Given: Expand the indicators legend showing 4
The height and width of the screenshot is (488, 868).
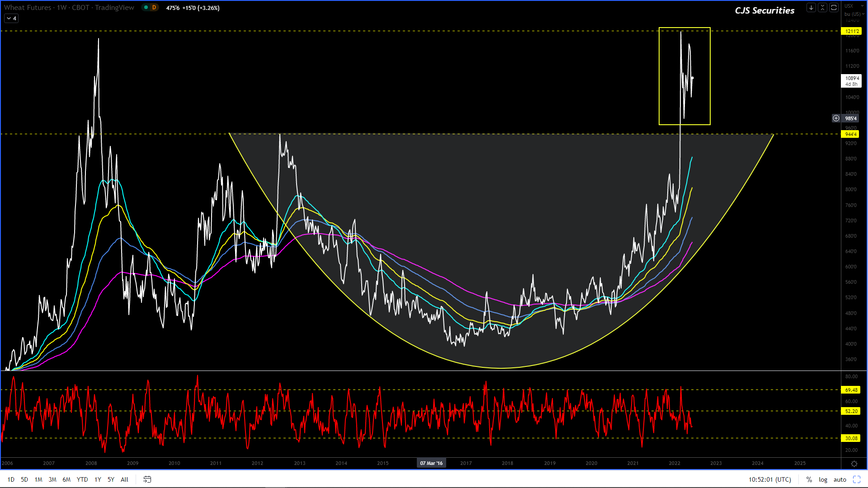Looking at the screenshot, I should (x=11, y=19).
